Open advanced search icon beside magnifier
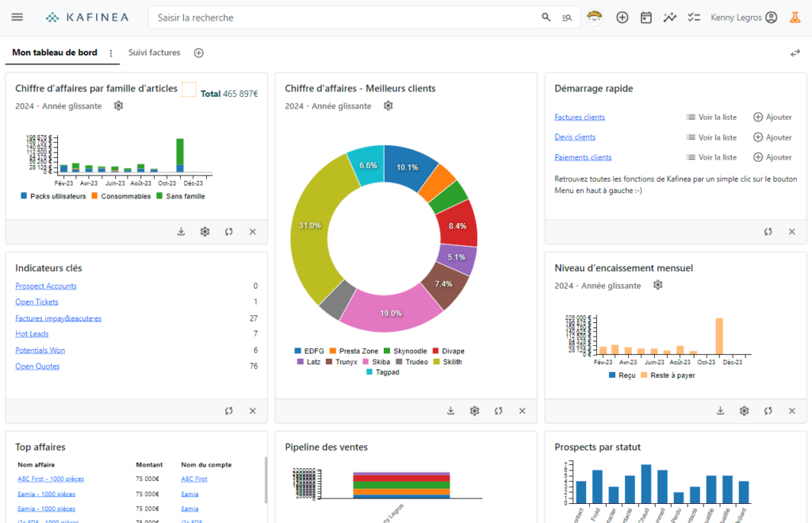Image resolution: width=812 pixels, height=523 pixels. pyautogui.click(x=567, y=17)
